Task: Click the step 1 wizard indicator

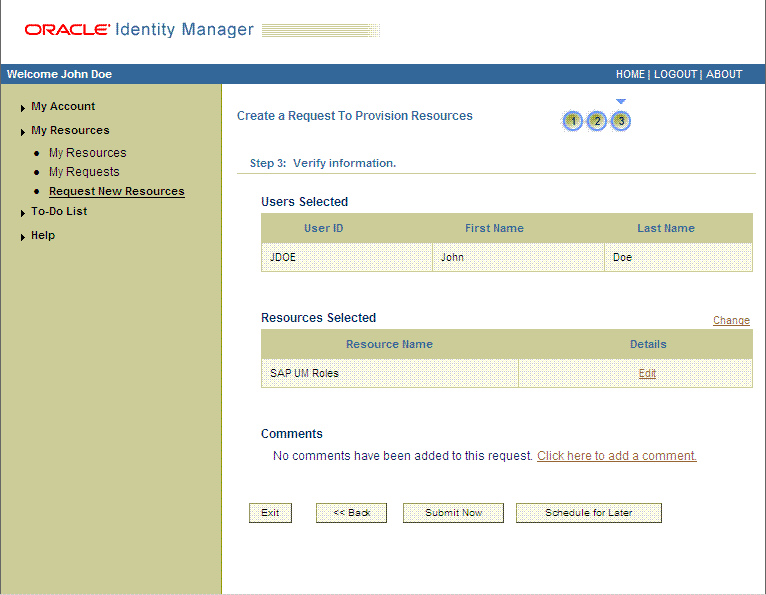Action: [x=573, y=121]
